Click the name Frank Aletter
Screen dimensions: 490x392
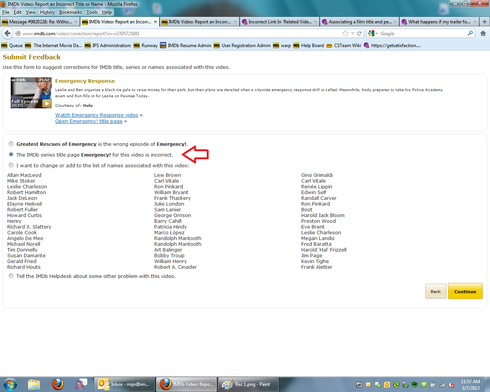click(316, 267)
